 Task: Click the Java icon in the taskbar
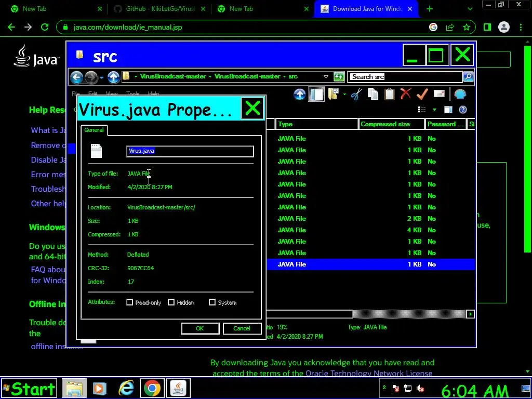(x=178, y=388)
